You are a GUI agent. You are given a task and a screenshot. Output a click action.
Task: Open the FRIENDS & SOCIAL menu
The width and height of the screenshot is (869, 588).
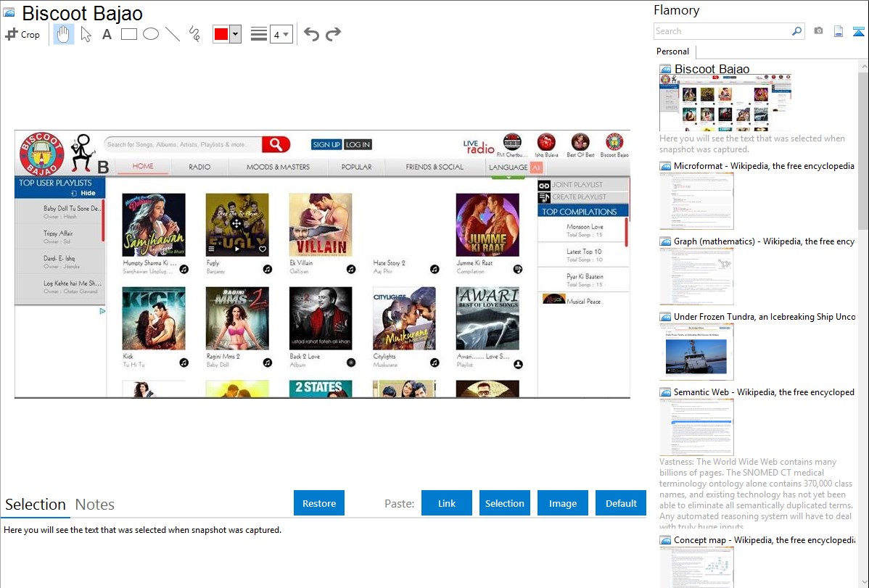click(434, 167)
